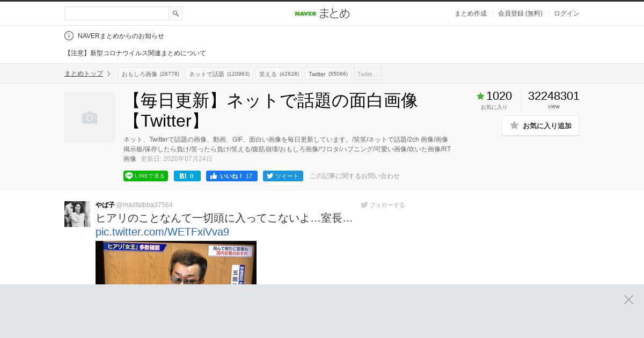Open 会員登録 (無料) link

(x=520, y=13)
